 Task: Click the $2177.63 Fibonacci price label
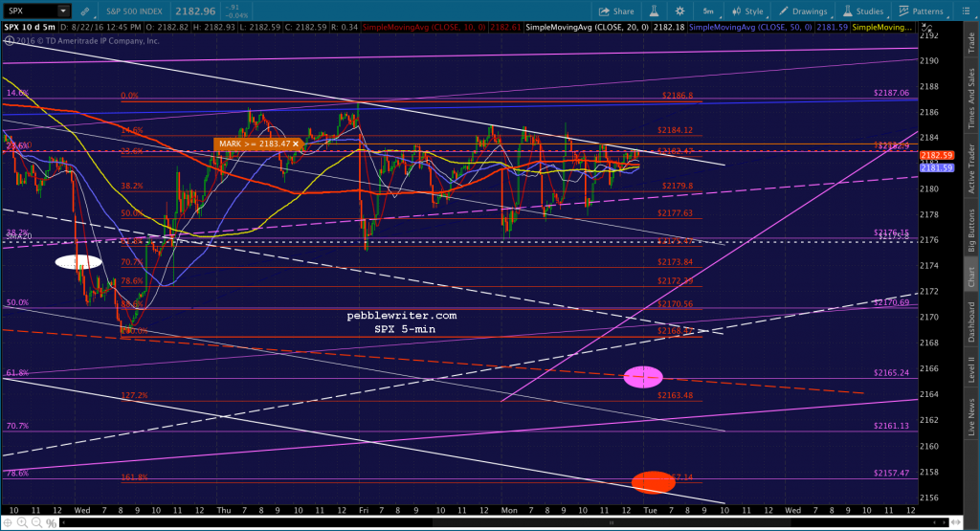[675, 213]
